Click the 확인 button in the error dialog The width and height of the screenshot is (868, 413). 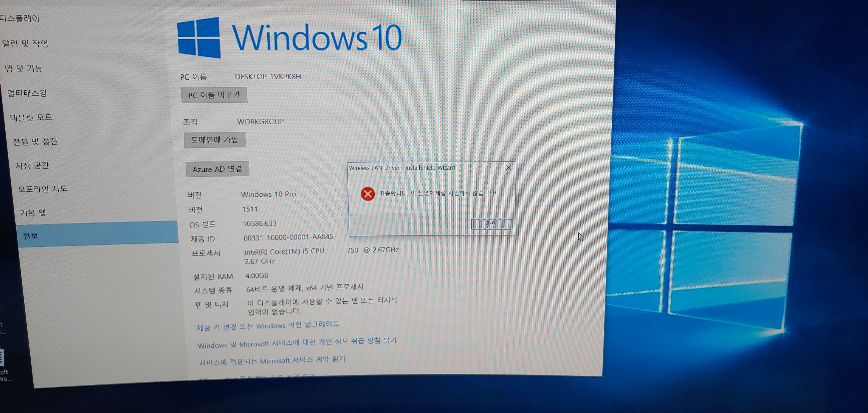[491, 224]
